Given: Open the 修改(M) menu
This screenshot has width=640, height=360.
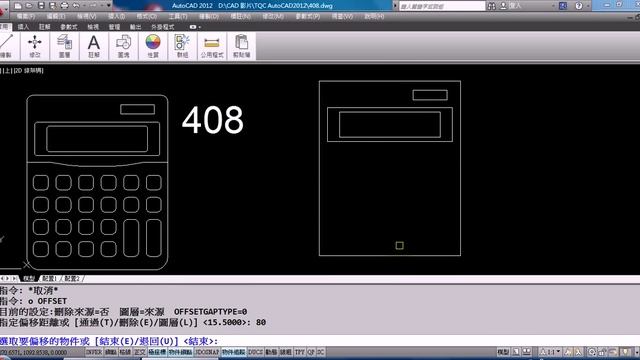Looking at the screenshot, I should 273,16.
